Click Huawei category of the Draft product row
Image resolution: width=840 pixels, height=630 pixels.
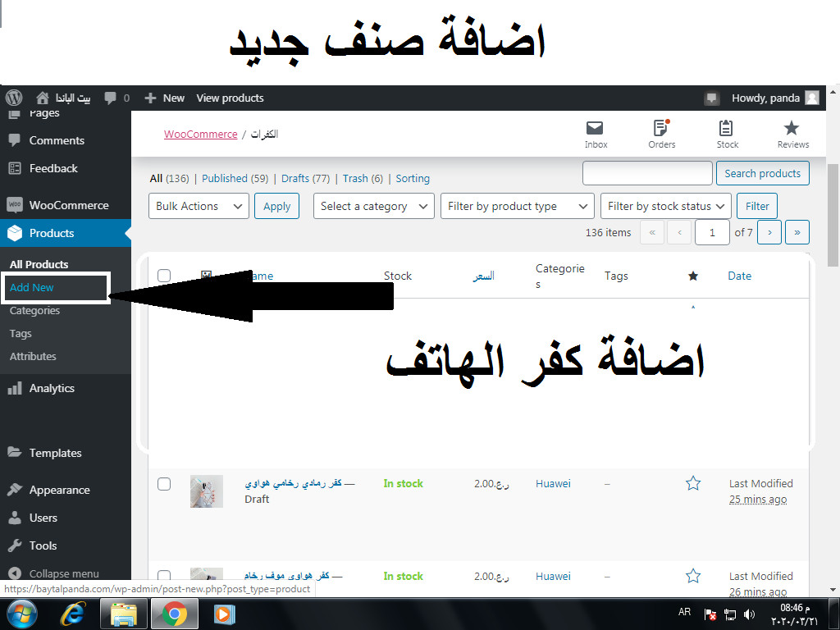[x=553, y=484]
